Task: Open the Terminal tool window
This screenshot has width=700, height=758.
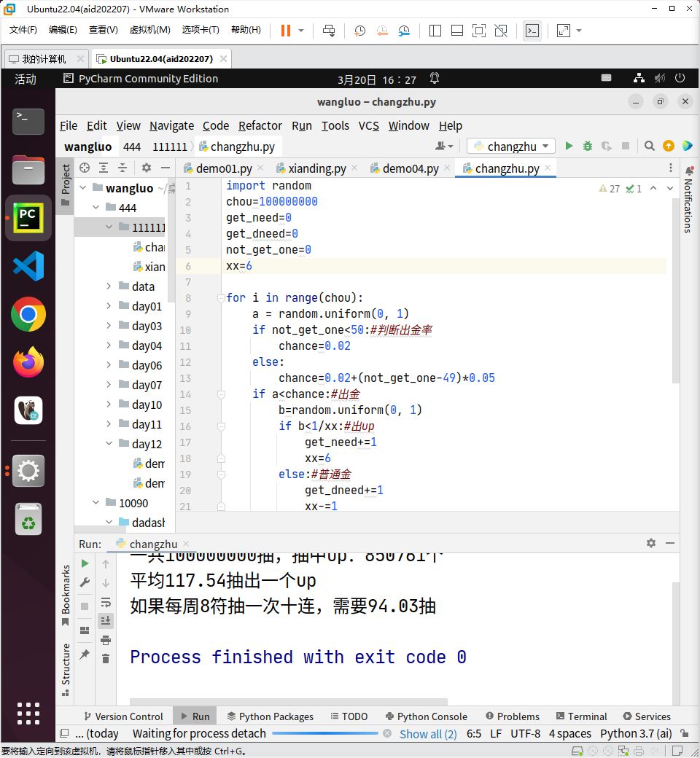Action: pos(581,716)
